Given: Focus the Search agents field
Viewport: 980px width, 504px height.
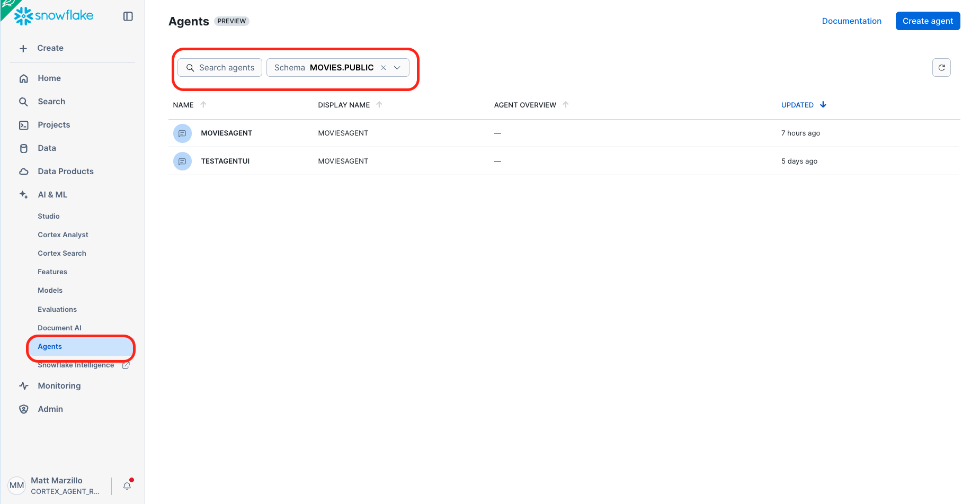Looking at the screenshot, I should (226, 68).
